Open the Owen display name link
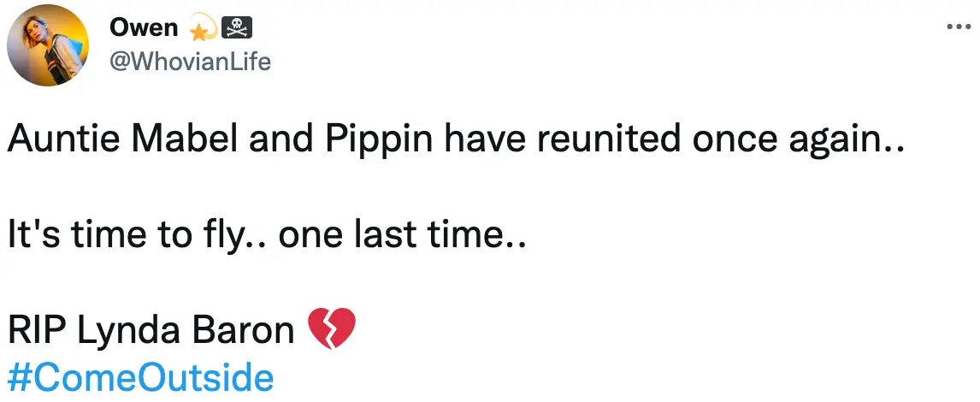This screenshot has height=402, width=980. [x=144, y=28]
